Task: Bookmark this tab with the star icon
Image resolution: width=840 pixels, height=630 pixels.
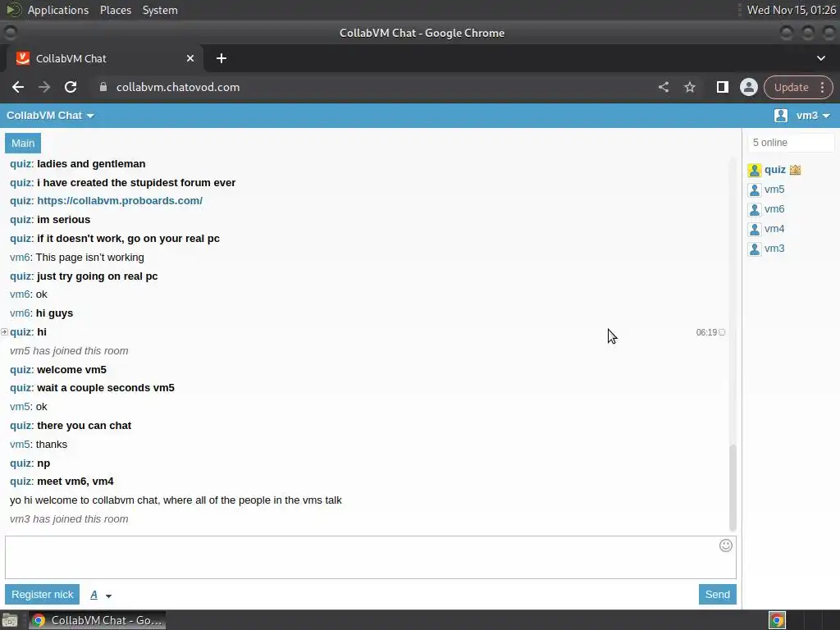Action: (x=689, y=87)
